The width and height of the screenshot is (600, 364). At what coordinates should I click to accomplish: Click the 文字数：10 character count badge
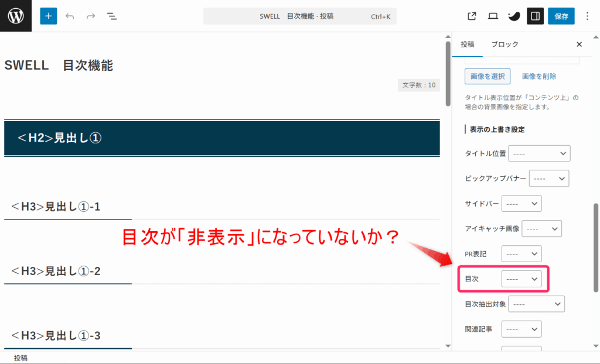tap(418, 85)
